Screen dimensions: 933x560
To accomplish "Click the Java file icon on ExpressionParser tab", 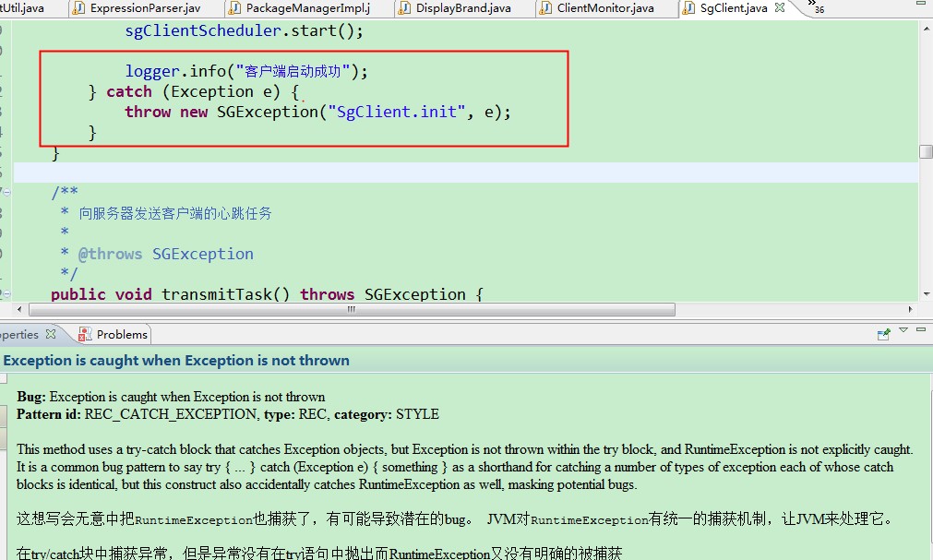I will coord(78,8).
